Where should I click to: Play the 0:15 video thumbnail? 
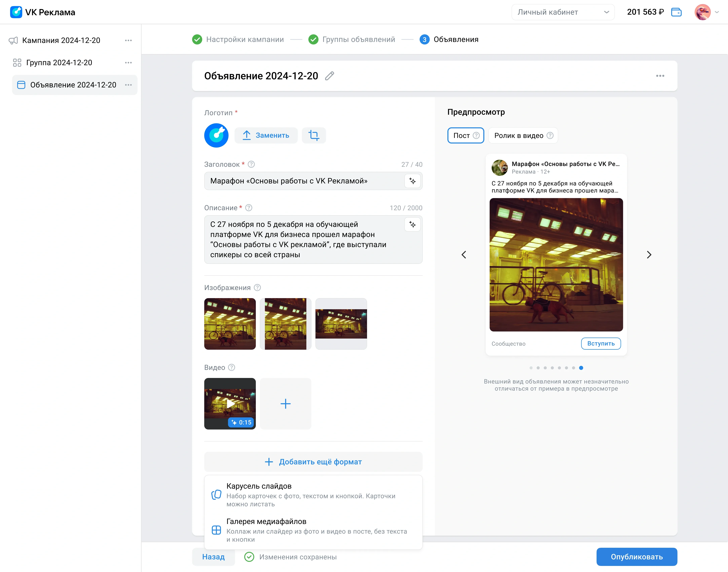click(230, 404)
